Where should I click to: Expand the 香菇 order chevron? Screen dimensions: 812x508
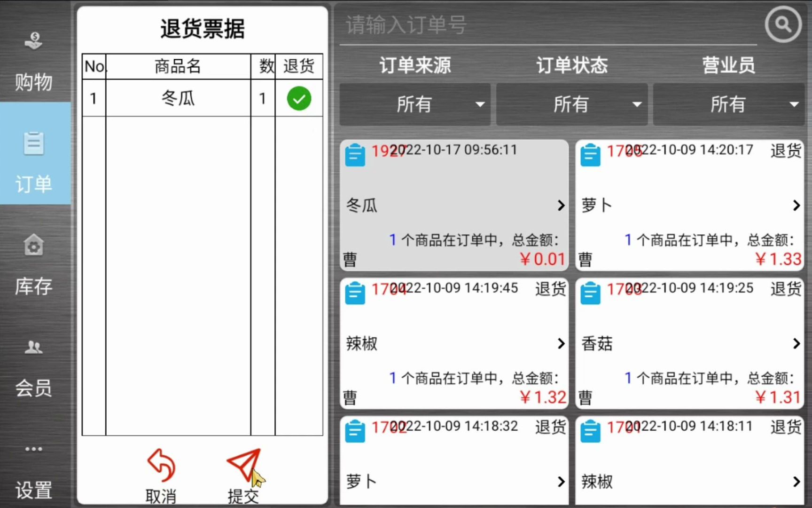(x=796, y=343)
